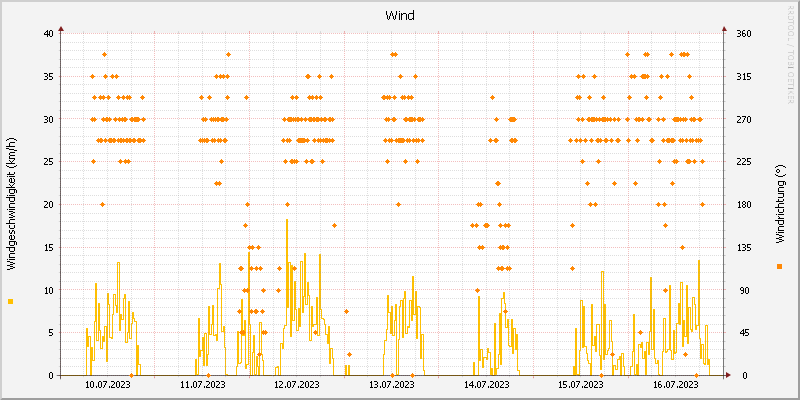This screenshot has width=800, height=400.
Task: Click the date label 11.07.2023
Action: [203, 384]
